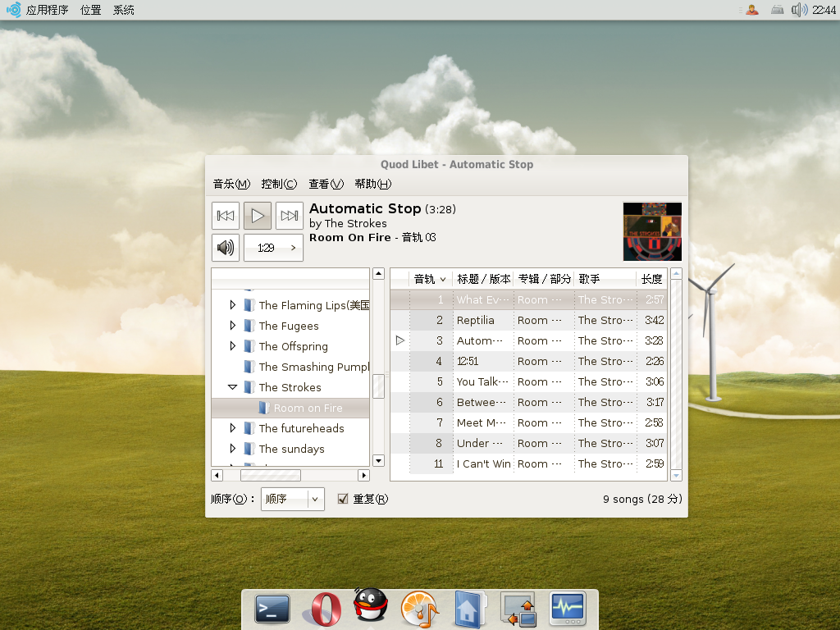Screen dimensions: 840x630
Task: Click The sundays folder icon
Action: [x=249, y=449]
